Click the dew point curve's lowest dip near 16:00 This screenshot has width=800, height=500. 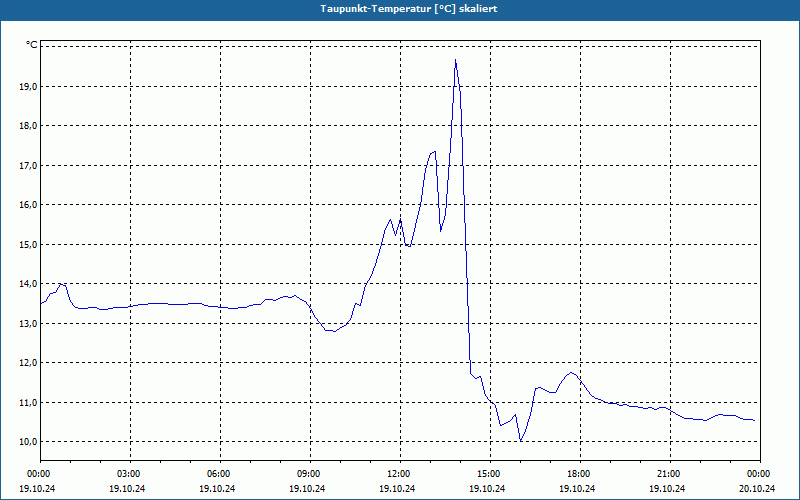[520, 440]
